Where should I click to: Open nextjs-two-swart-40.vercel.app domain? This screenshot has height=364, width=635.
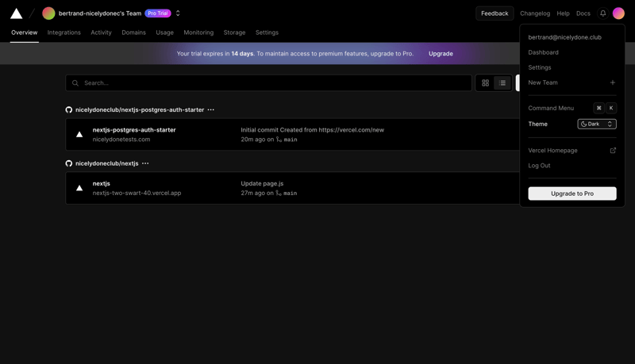[137, 193]
